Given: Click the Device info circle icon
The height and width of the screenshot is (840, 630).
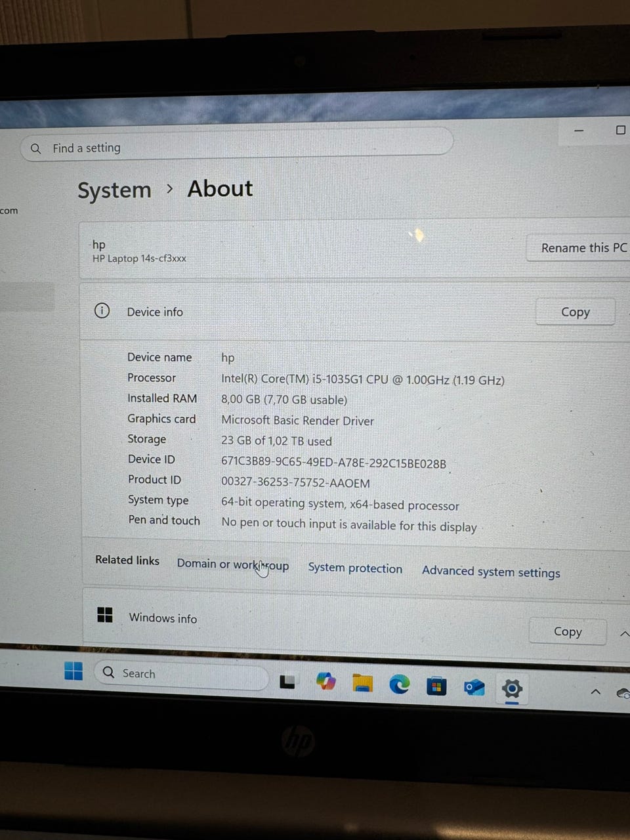Looking at the screenshot, I should [102, 310].
